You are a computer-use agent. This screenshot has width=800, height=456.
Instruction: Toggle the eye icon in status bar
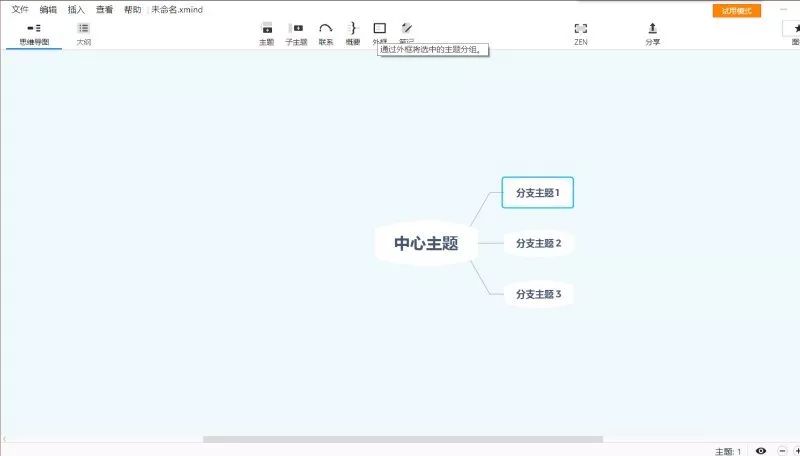[x=761, y=451]
